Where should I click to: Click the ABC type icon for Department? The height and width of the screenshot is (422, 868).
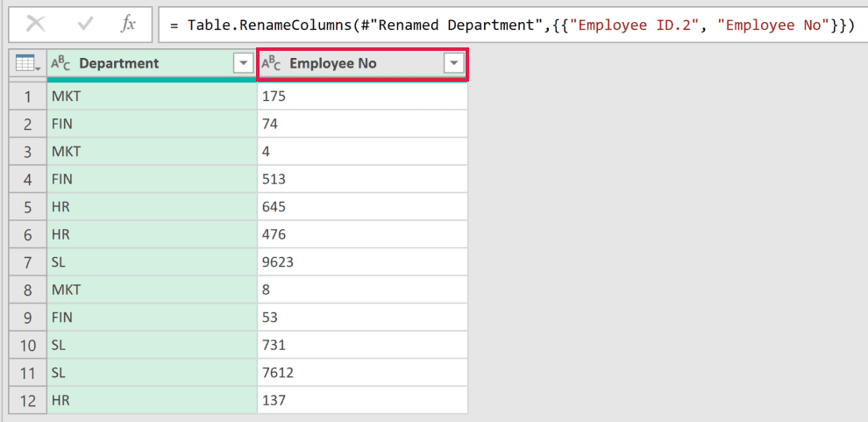60,64
